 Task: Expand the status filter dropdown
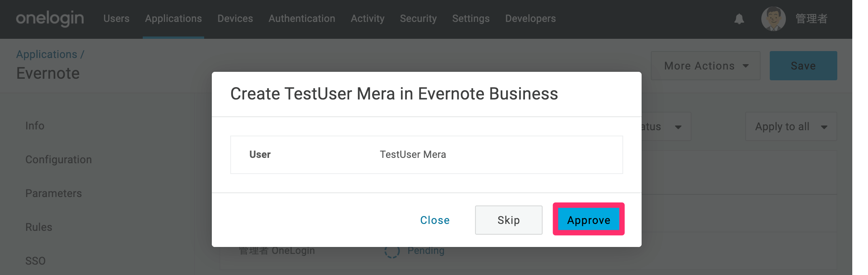pos(666,126)
